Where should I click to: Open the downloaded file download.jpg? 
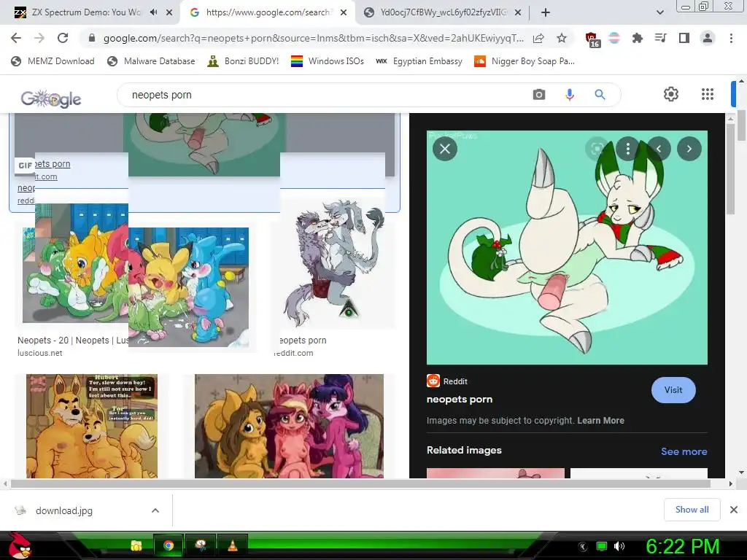(64, 510)
